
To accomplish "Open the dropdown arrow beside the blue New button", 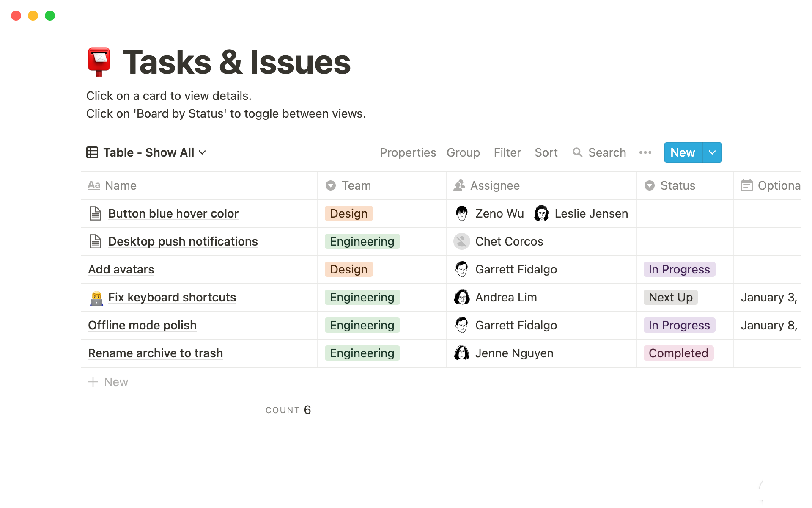I will [712, 152].
